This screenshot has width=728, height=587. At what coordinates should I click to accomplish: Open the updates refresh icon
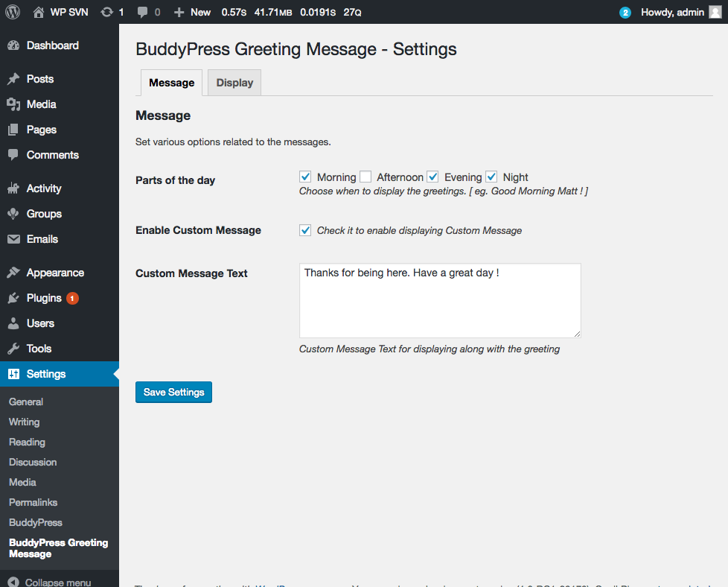tap(106, 12)
